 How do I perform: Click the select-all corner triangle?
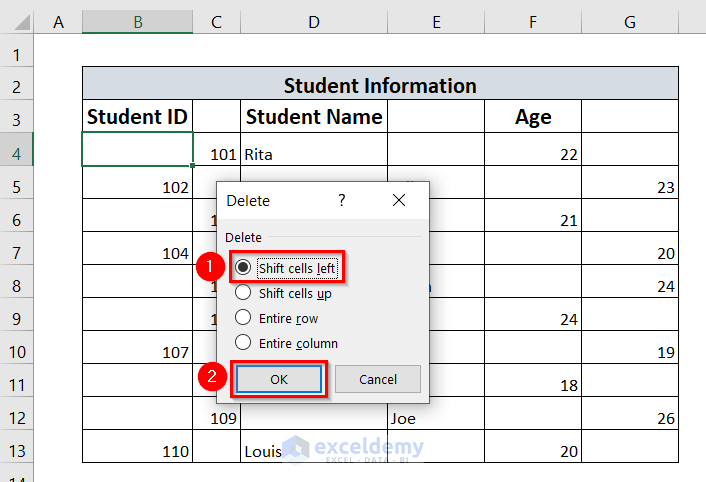(18, 22)
